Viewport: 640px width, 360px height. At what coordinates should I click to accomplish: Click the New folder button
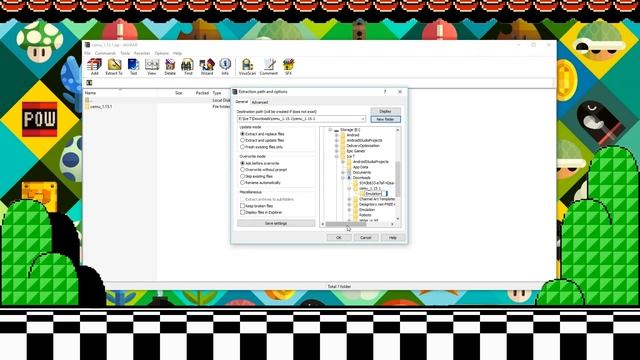click(385, 119)
